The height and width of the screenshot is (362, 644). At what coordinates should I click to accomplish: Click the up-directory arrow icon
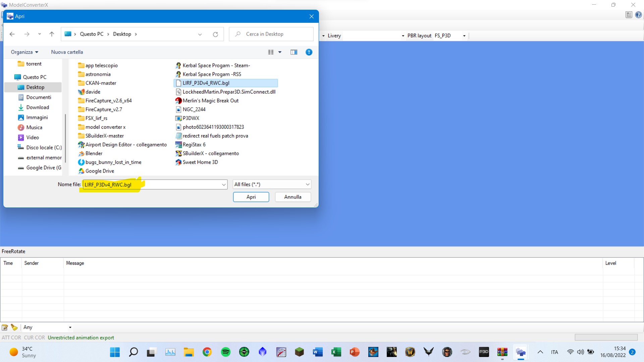pyautogui.click(x=52, y=34)
